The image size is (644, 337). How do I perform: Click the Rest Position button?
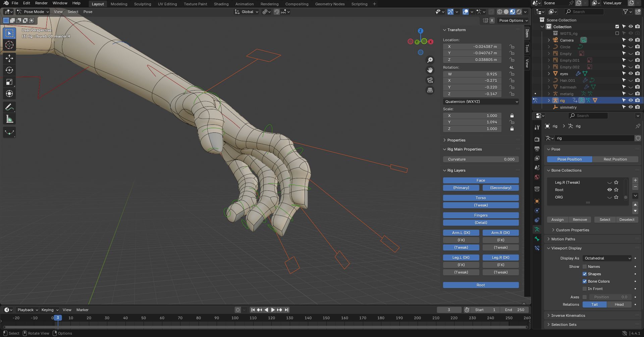tap(615, 159)
